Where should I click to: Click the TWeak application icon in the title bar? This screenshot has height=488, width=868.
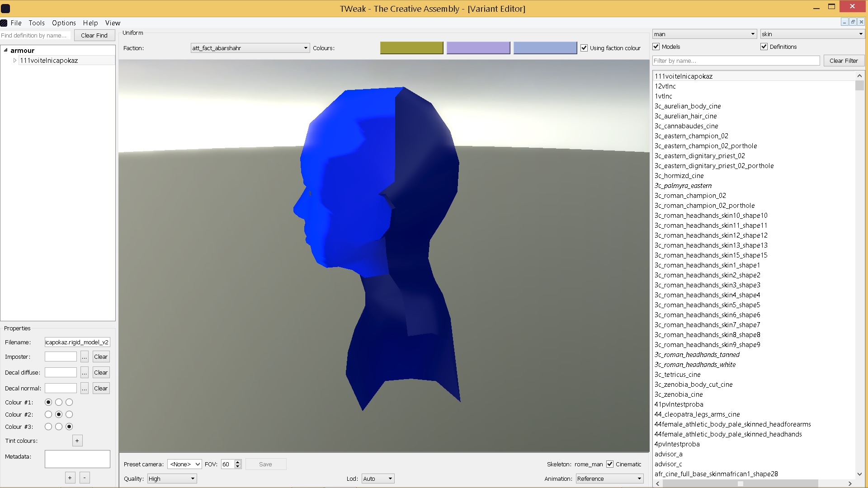pos(5,8)
